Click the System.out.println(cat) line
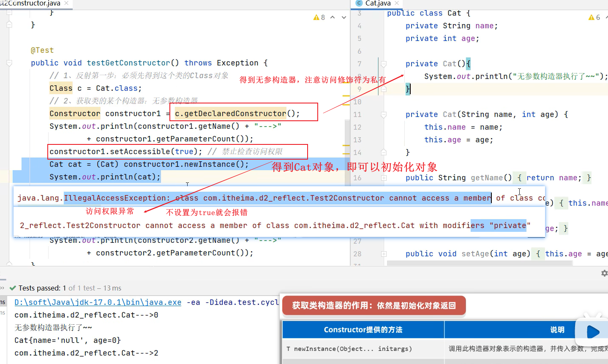 click(x=105, y=177)
